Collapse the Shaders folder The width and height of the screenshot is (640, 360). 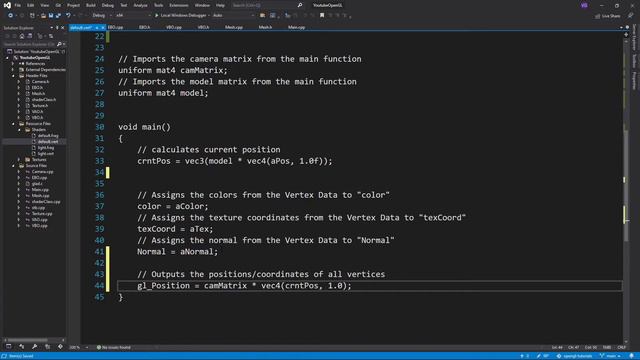pyautogui.click(x=19, y=130)
